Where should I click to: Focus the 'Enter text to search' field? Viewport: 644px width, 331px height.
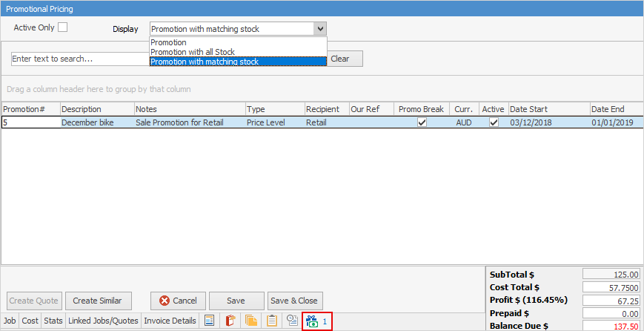tap(80, 59)
